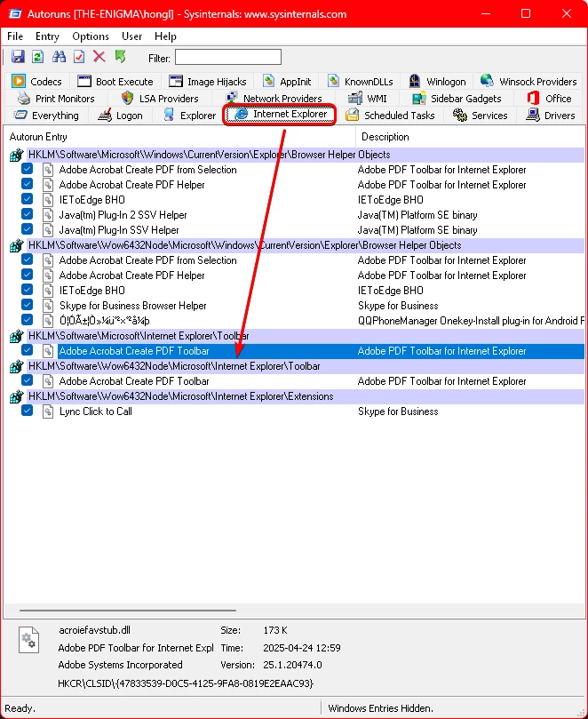Switch to the Print Monitors tab
This screenshot has height=719, width=588.
click(x=56, y=99)
